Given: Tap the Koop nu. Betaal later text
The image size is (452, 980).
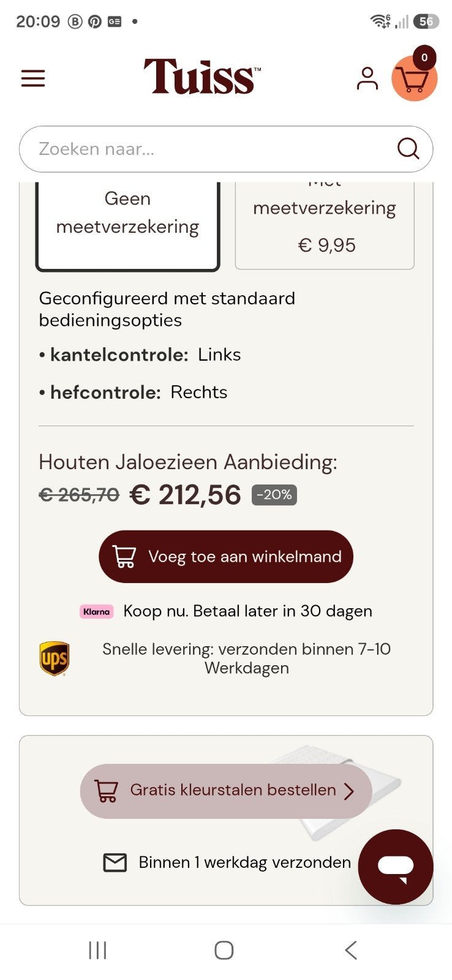Looking at the screenshot, I should point(247,611).
